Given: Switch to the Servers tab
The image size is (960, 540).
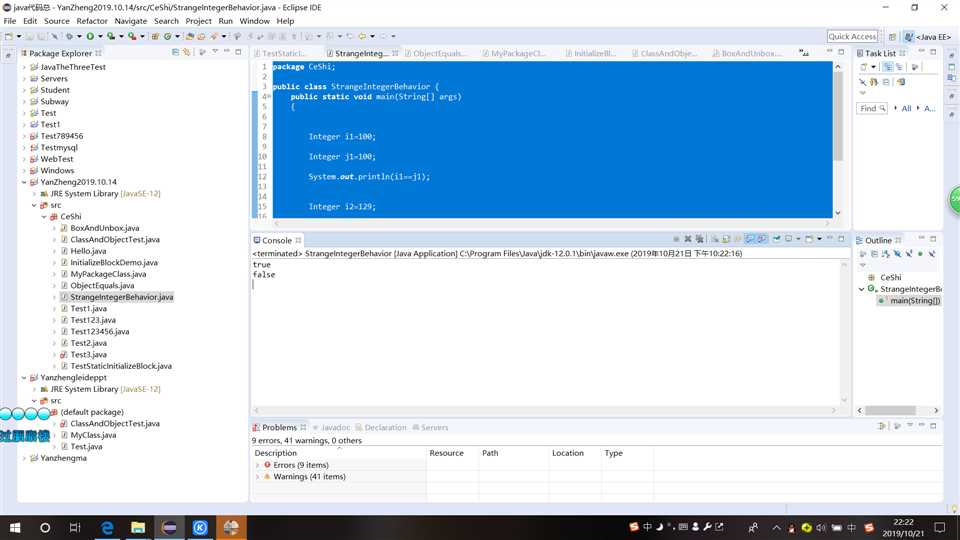Looking at the screenshot, I should [430, 427].
